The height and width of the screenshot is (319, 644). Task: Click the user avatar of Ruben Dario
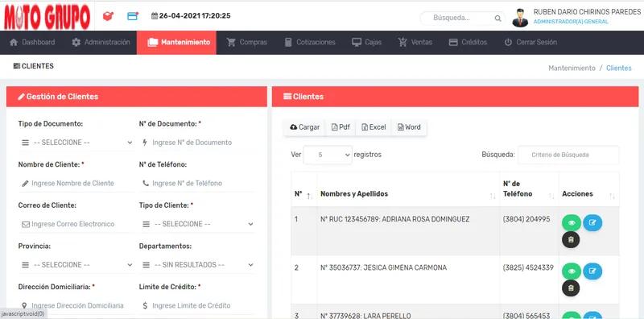click(520, 18)
